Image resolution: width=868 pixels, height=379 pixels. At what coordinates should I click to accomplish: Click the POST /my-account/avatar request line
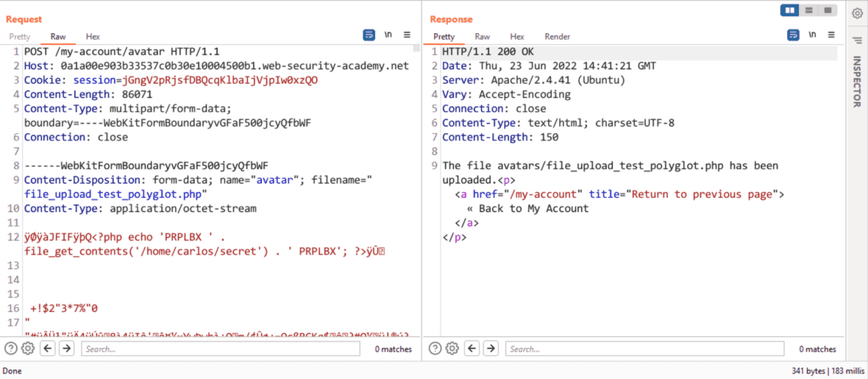[122, 52]
